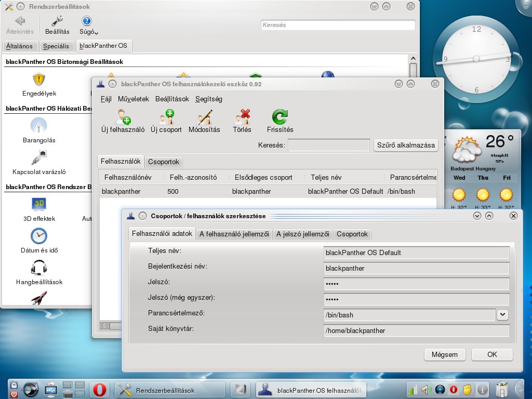This screenshot has height=399, width=532.
Task: Click the Szűrő alkalmazása button
Action: [x=406, y=145]
